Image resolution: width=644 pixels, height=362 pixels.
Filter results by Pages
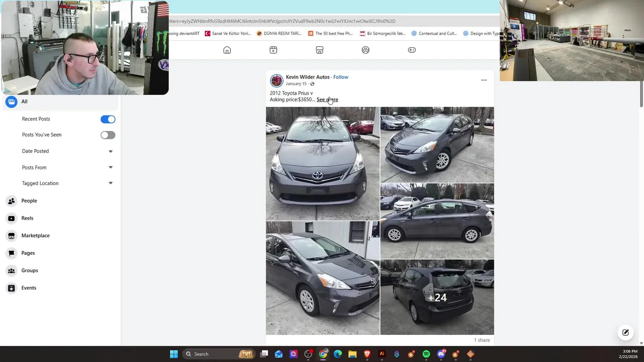point(28,253)
